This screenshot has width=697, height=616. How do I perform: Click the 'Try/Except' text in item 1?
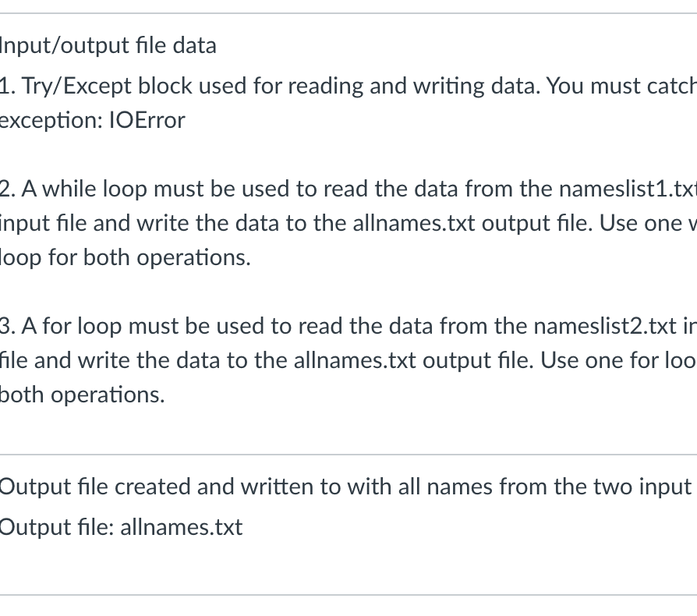[x=76, y=87]
